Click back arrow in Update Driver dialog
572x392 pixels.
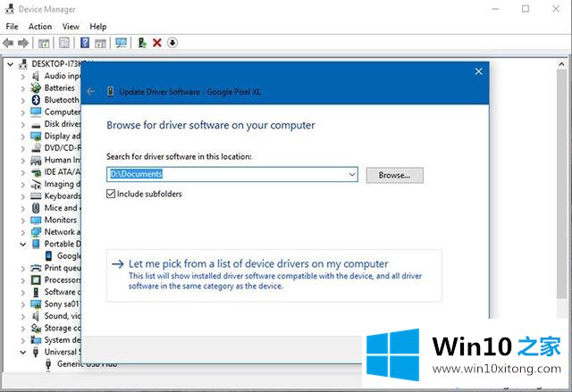click(91, 91)
